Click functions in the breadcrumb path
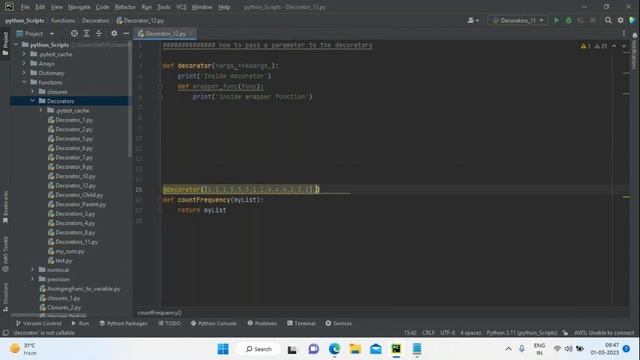 [63, 20]
